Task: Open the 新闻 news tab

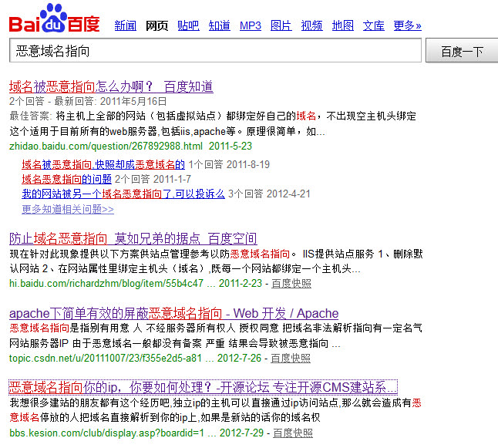Action: tap(125, 25)
